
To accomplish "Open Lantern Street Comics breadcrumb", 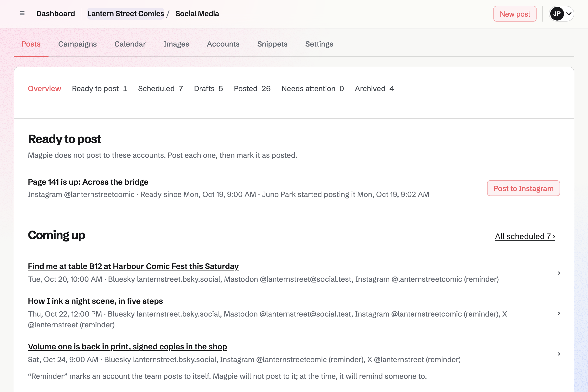I will pyautogui.click(x=125, y=13).
